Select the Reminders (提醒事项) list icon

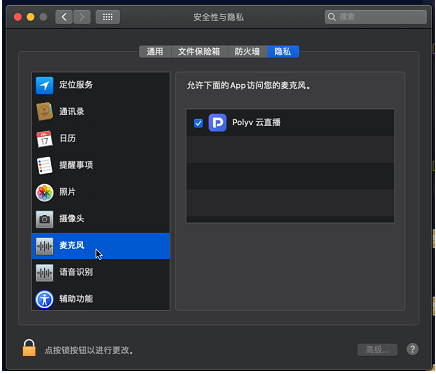pyautogui.click(x=44, y=165)
